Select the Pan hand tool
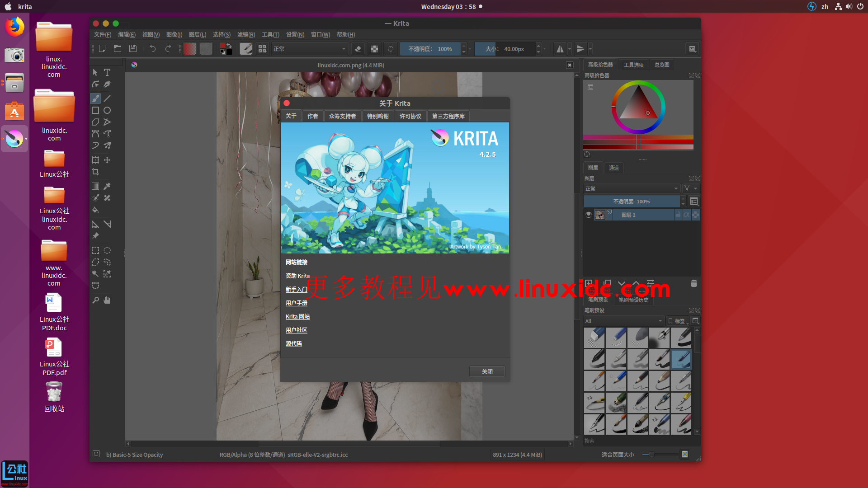 point(107,300)
